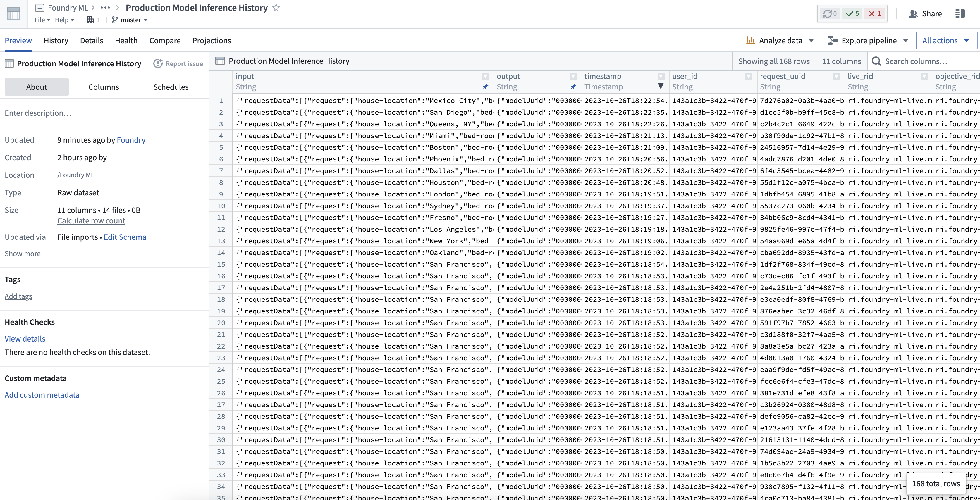
Task: Expand the breadcrumb ellipsis menu
Action: 105,8
